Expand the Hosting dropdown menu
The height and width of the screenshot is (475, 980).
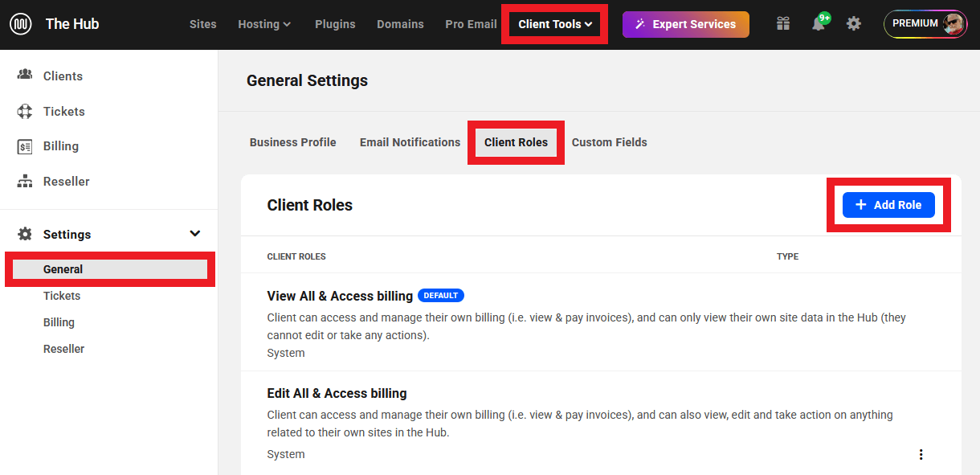click(264, 24)
